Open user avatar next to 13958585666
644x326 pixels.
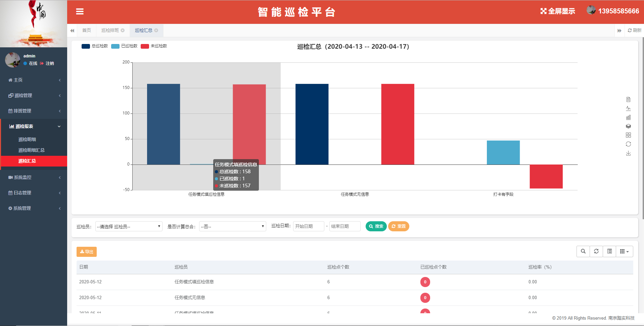pos(591,10)
